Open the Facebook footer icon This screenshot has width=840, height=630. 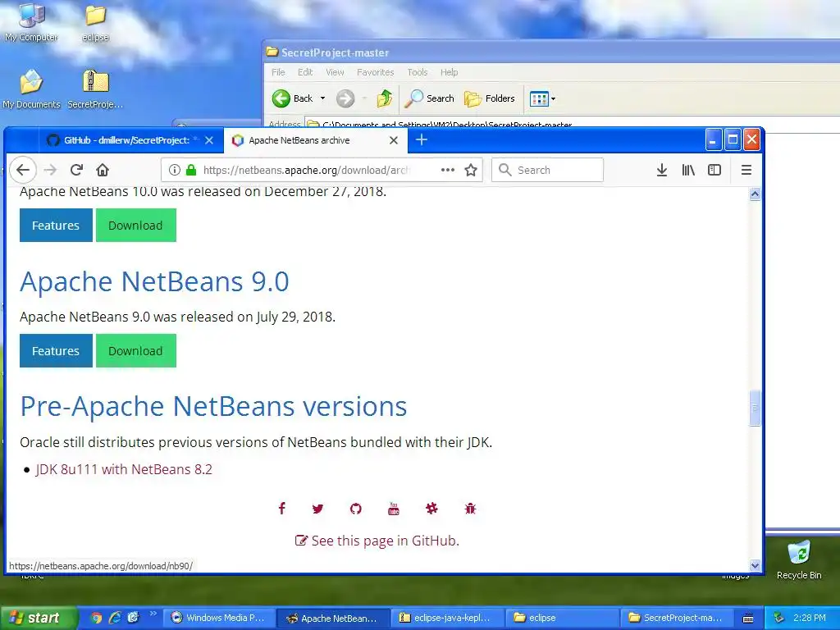(282, 509)
